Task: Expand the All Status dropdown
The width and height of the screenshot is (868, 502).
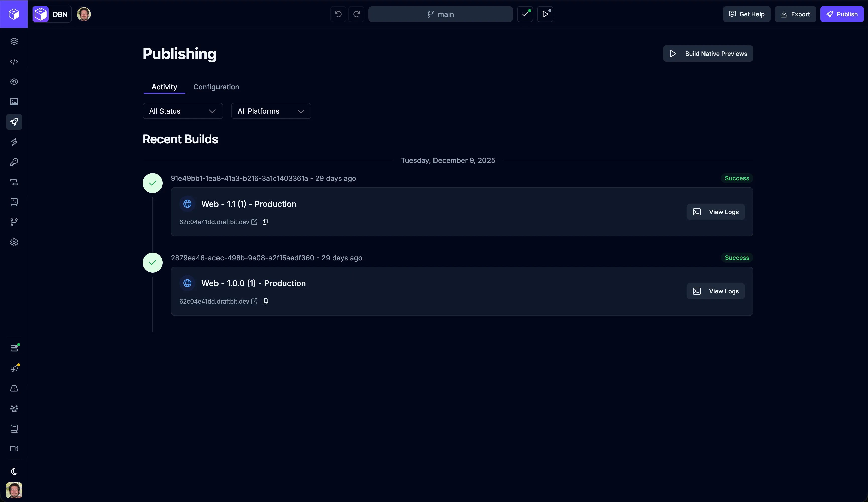Action: pyautogui.click(x=183, y=111)
